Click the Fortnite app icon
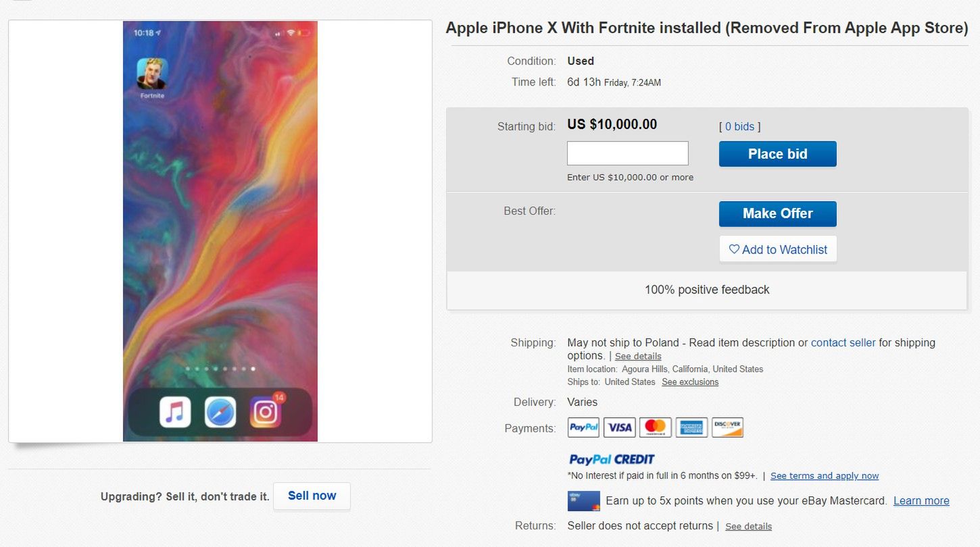 (152, 74)
